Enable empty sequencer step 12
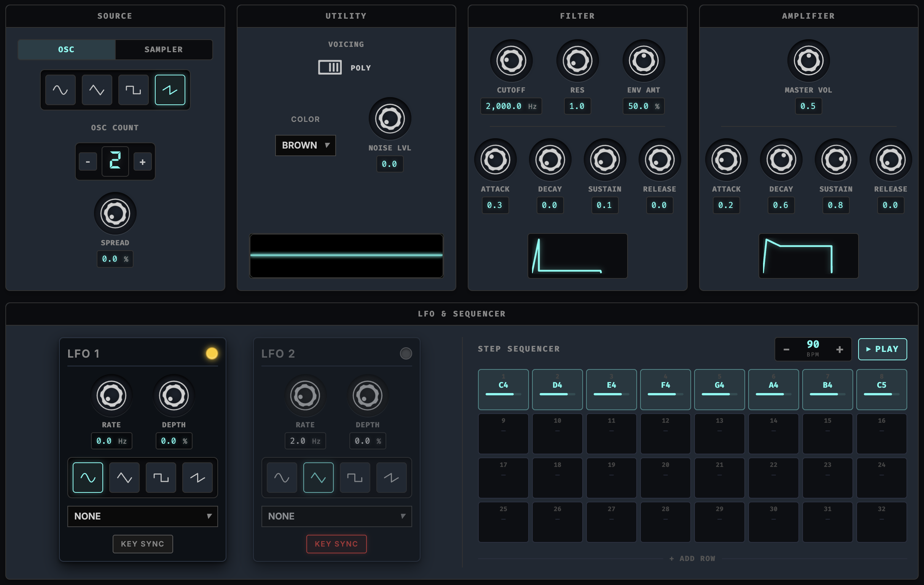The image size is (924, 585). tap(665, 434)
